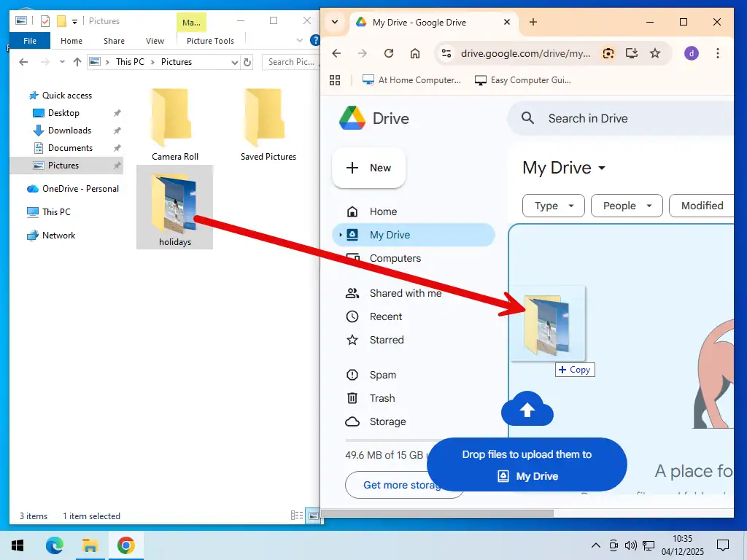Screen dimensions: 747x560
Task: Click the New button in Drive
Action: coord(368,168)
